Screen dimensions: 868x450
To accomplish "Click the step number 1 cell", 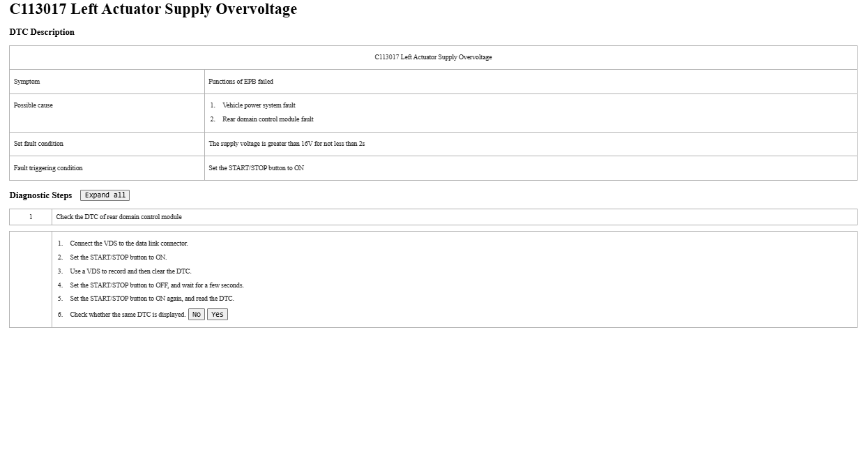I will [31, 217].
